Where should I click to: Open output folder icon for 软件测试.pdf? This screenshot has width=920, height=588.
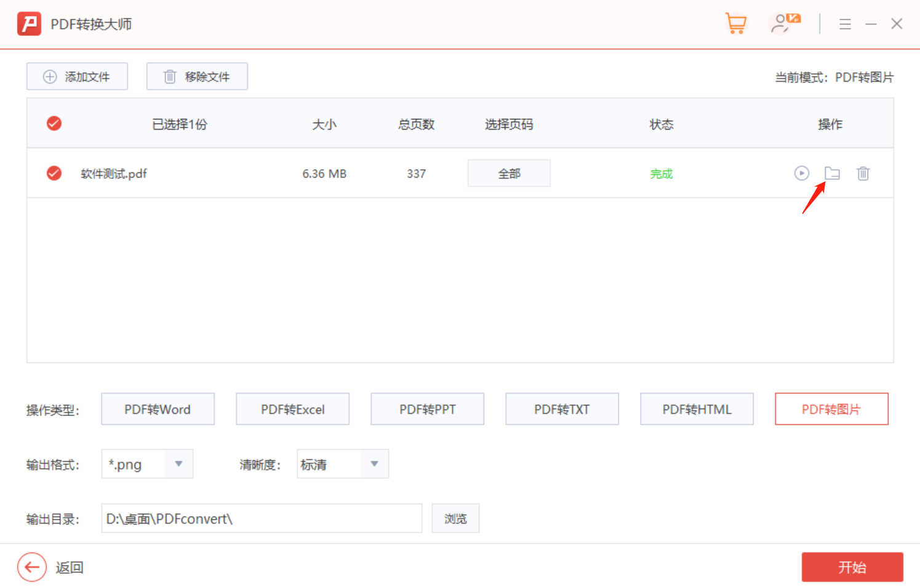click(x=832, y=173)
